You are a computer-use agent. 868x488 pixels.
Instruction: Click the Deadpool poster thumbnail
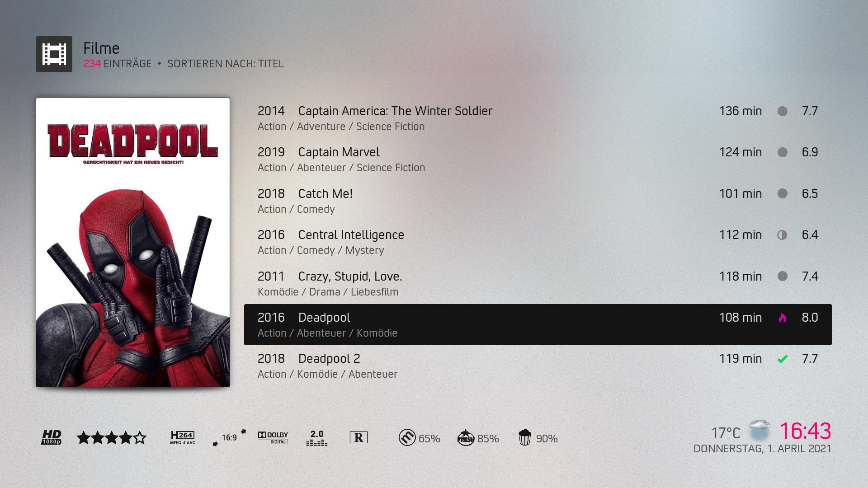(x=133, y=242)
